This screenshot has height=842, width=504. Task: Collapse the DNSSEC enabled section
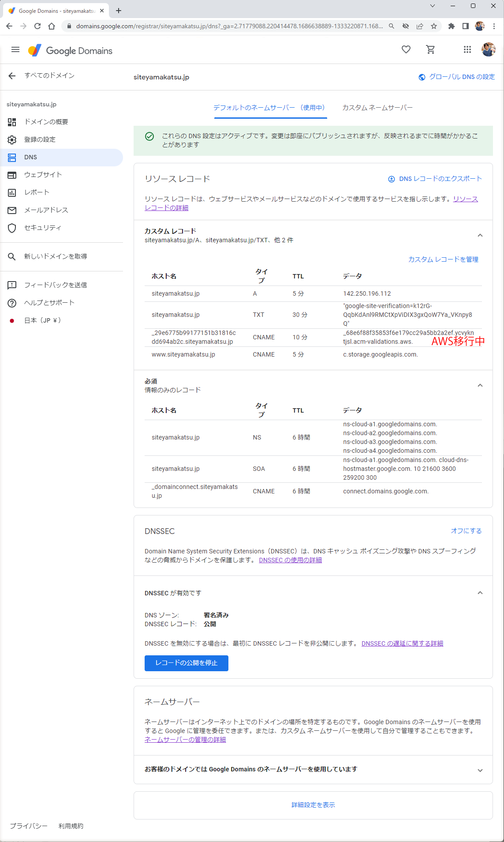click(x=480, y=593)
